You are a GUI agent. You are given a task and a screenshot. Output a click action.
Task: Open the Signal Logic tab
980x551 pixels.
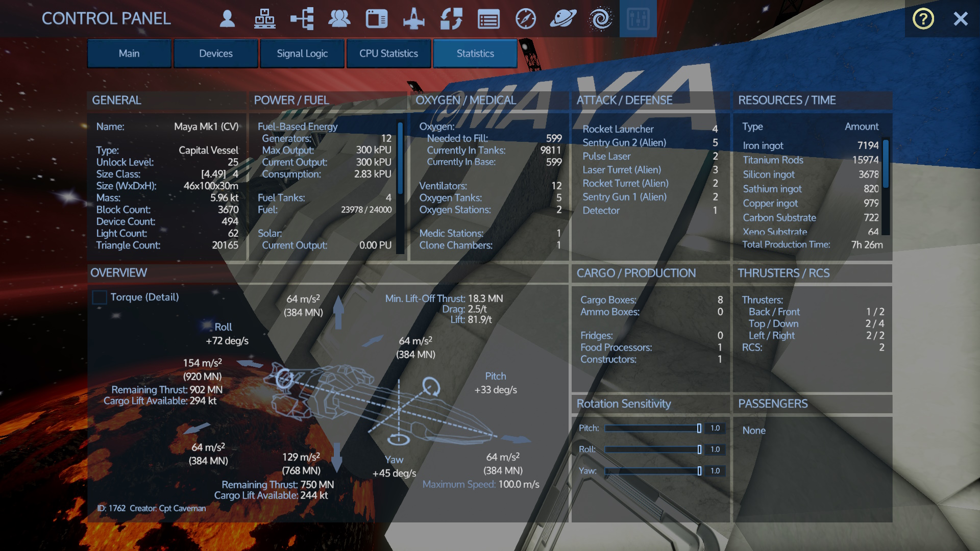(x=302, y=54)
